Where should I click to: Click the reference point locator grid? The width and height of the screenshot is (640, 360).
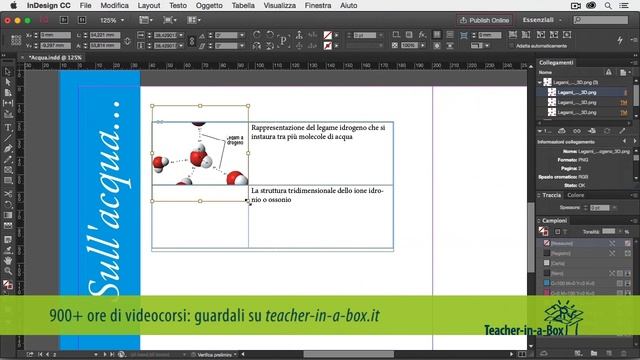pos(16,40)
